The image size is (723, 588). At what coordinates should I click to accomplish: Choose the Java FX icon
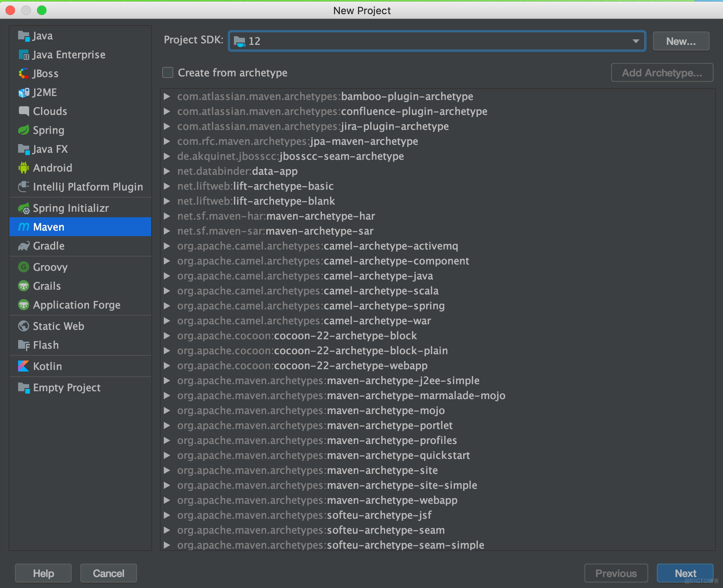click(24, 149)
